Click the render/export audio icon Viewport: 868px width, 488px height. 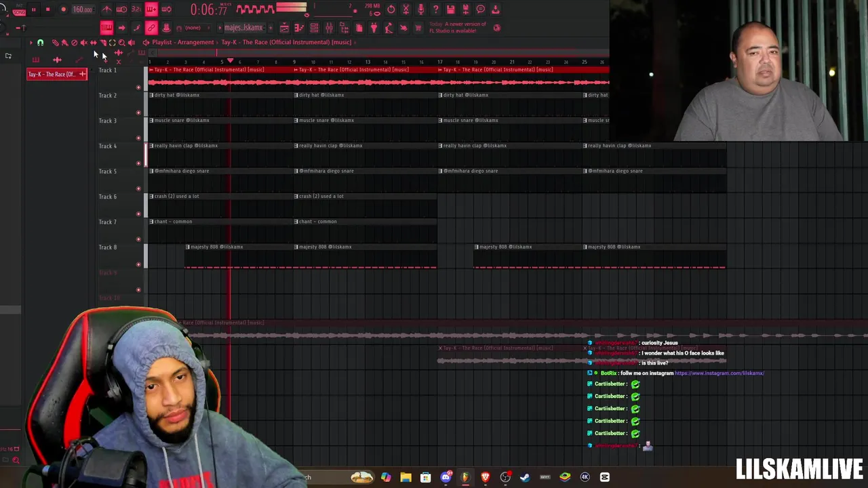465,9
